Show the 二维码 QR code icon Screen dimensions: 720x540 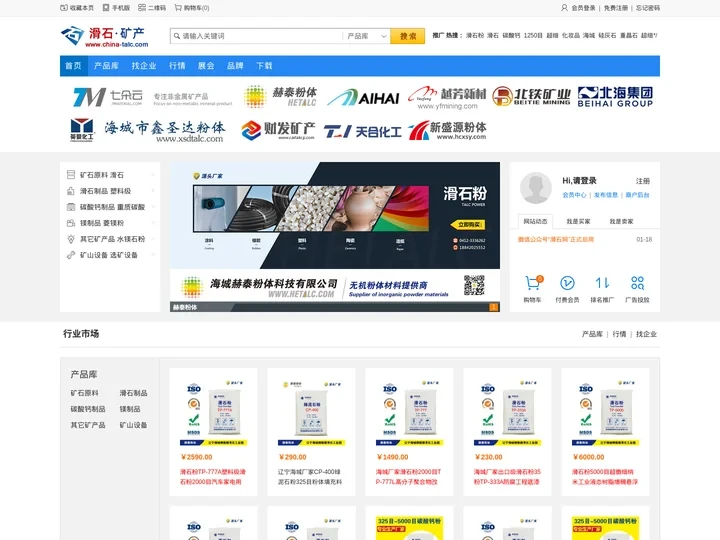pyautogui.click(x=142, y=8)
